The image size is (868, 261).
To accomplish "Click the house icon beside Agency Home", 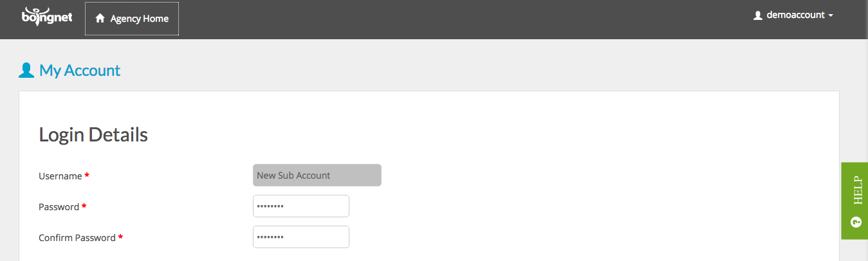I will (100, 19).
